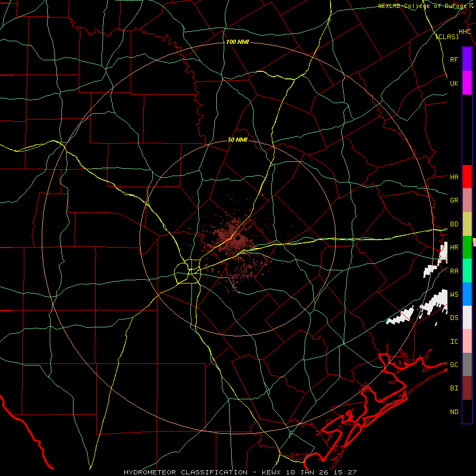Select the ND legend label
This screenshot has width=476, height=476.
[454, 411]
